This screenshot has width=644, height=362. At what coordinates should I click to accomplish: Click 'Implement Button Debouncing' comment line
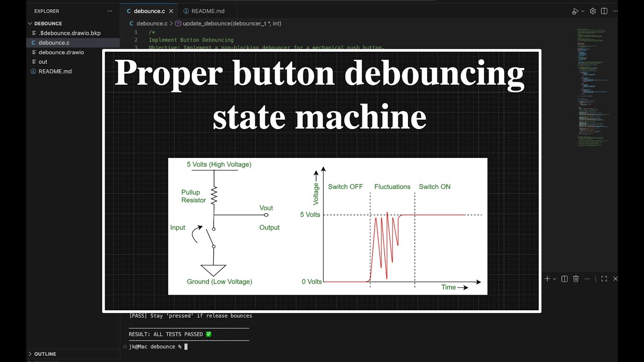191,40
